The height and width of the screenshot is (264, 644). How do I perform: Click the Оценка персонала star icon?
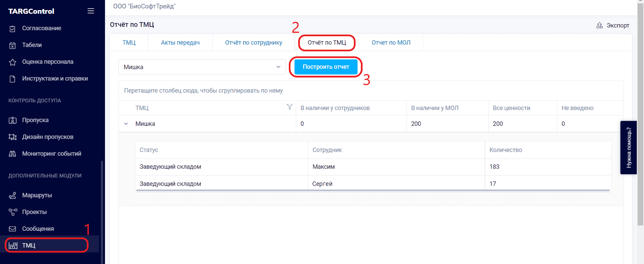(x=12, y=62)
